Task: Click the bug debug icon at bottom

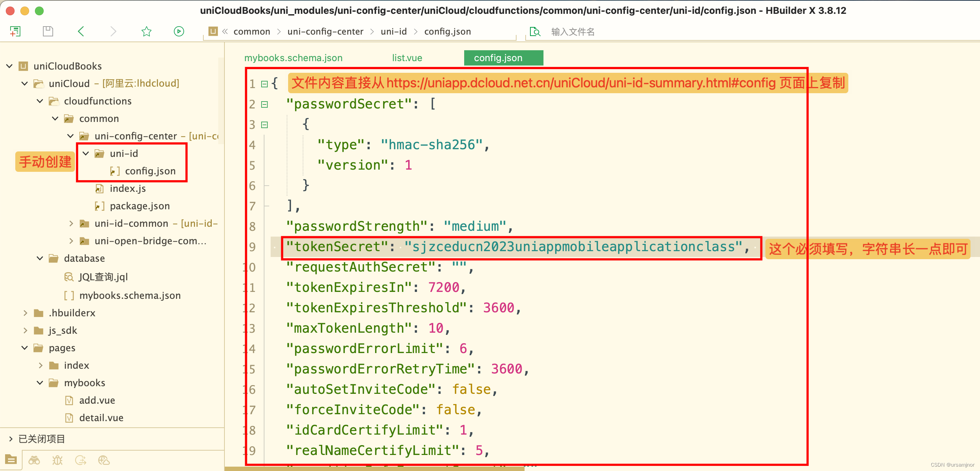Action: point(57,460)
